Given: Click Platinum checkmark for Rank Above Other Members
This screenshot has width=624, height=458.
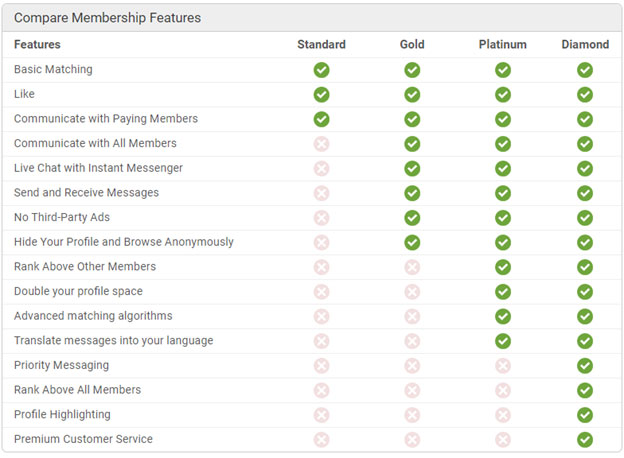Looking at the screenshot, I should 503,267.
